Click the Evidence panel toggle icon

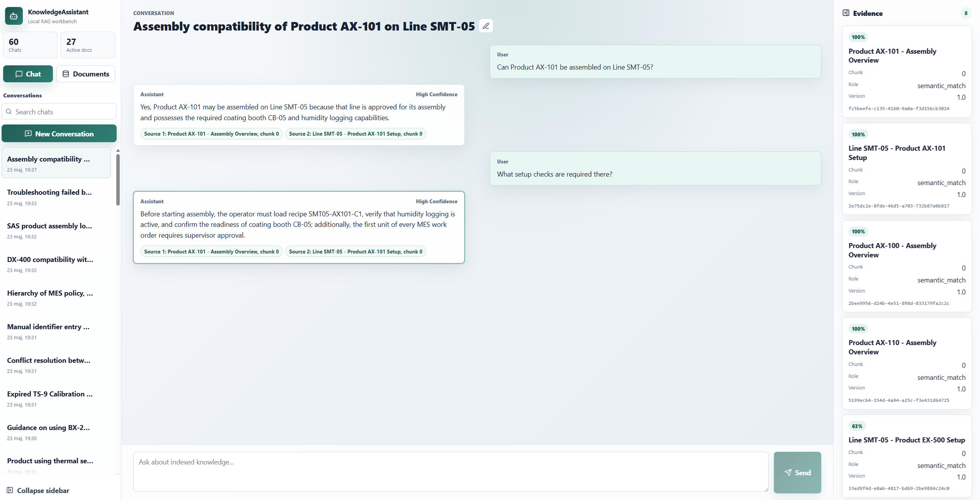846,13
